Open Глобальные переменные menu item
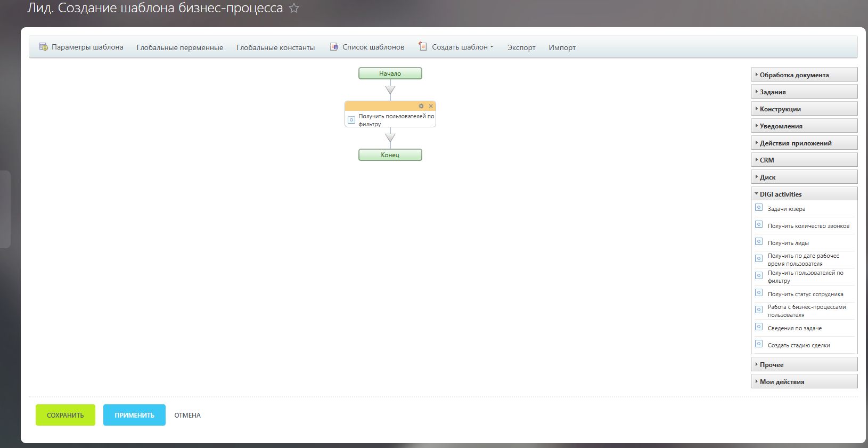Screen dimensions: 868x448 [179, 47]
